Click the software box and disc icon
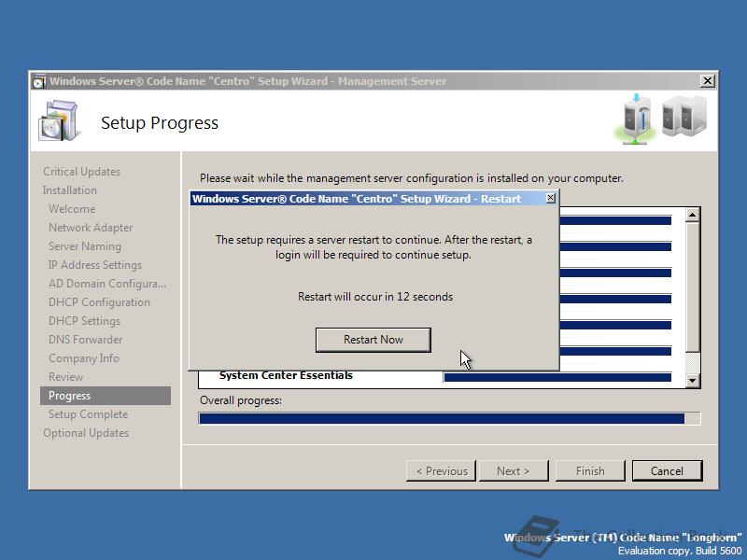747x560 pixels. pyautogui.click(x=58, y=121)
